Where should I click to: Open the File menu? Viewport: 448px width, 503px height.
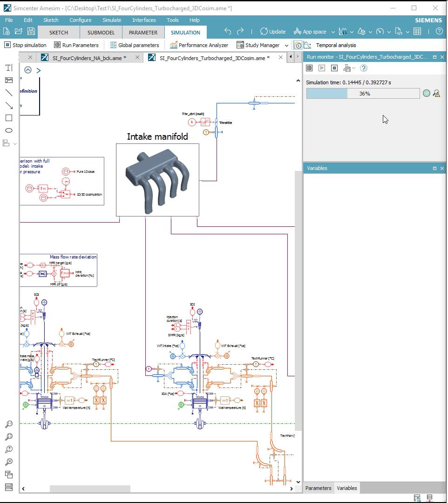(9, 20)
